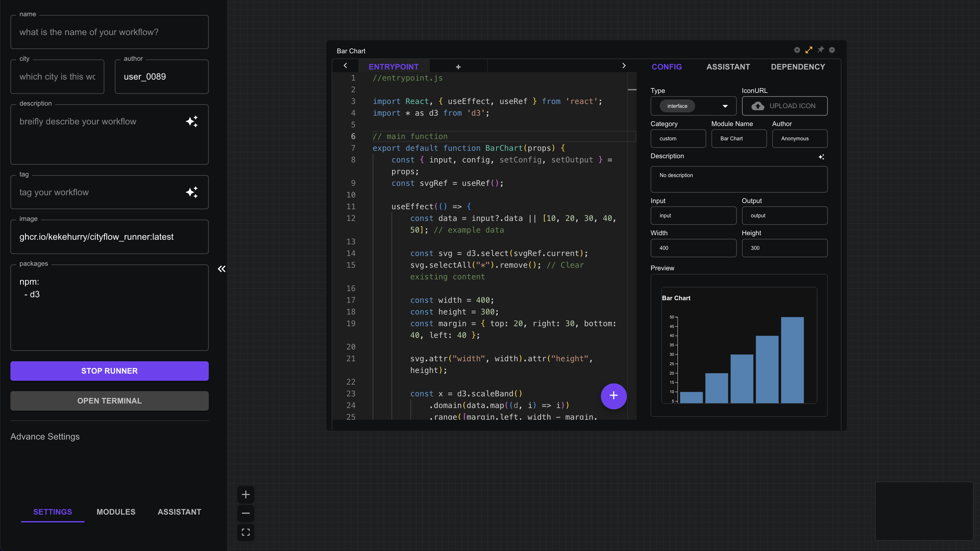Click the packages text area

110,307
